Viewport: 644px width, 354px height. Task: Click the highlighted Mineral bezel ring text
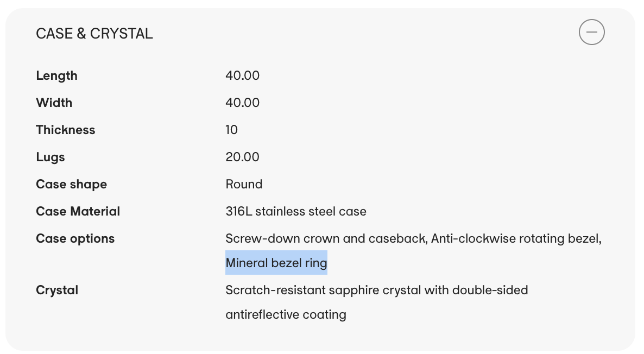276,263
